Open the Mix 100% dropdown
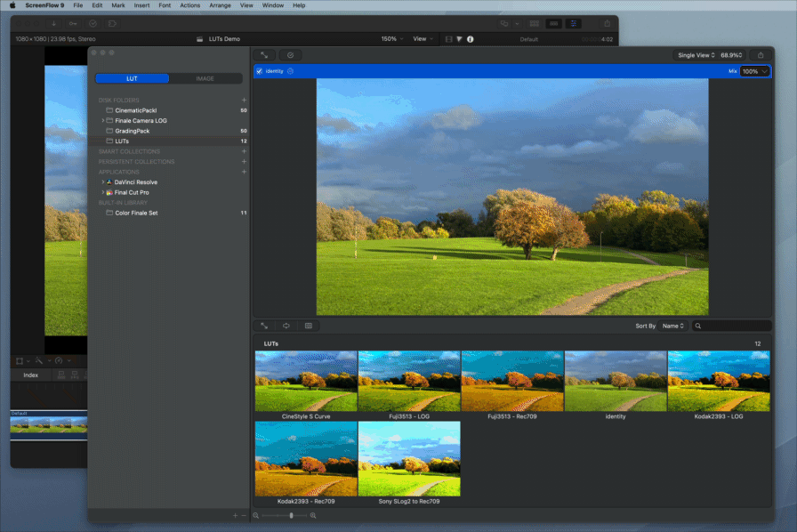Screen dimensions: 797x532 (x=755, y=71)
